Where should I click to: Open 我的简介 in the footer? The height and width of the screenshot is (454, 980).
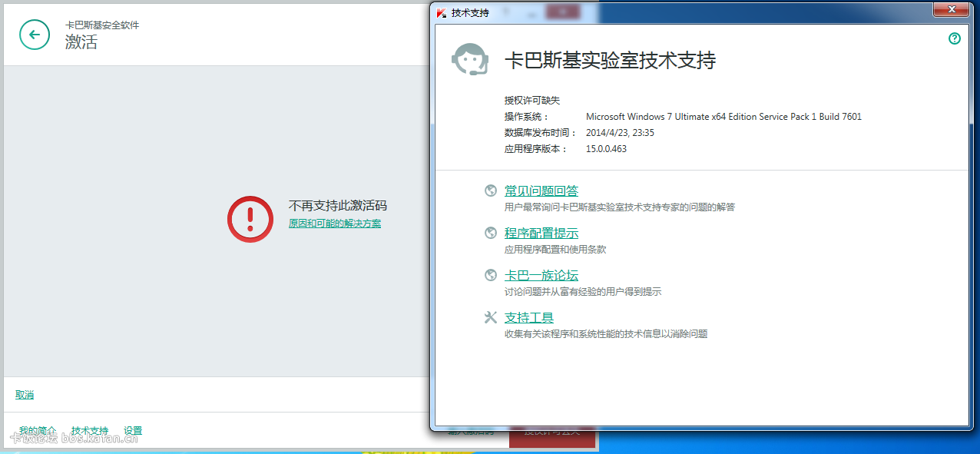click(38, 431)
